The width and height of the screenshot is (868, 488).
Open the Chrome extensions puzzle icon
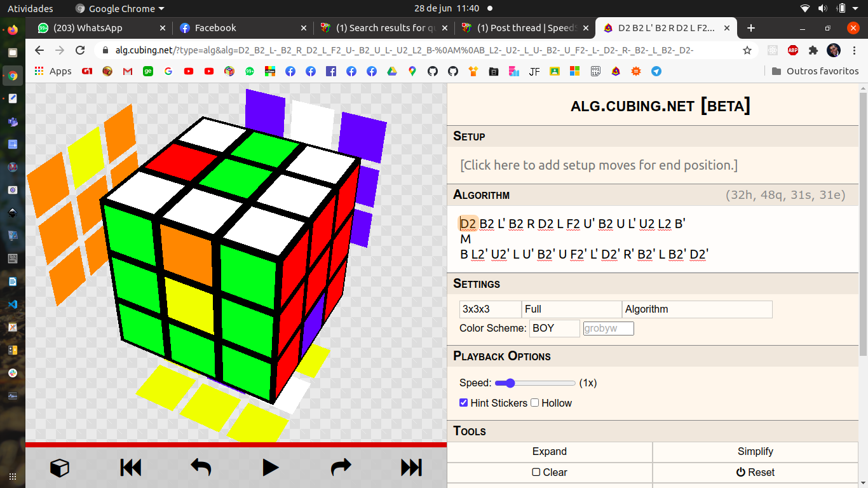click(x=813, y=50)
